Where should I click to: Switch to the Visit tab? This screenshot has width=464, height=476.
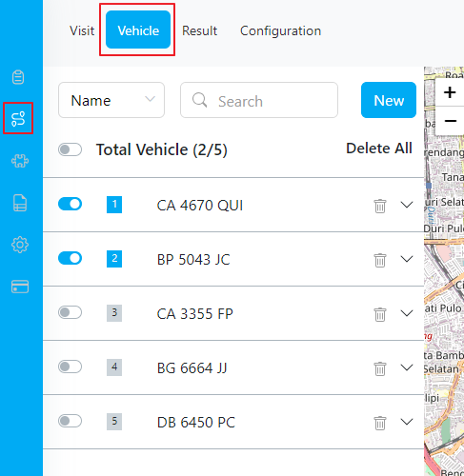[x=82, y=30]
